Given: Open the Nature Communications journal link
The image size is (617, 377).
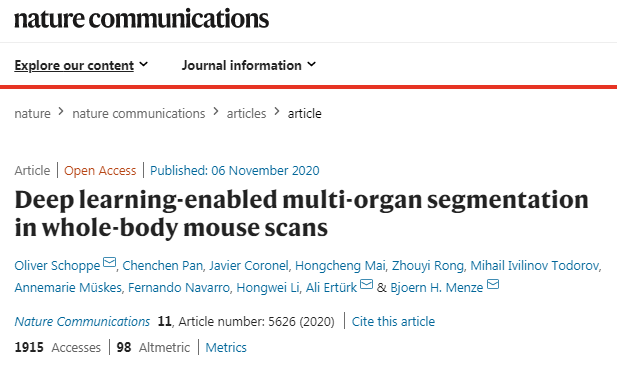Looking at the screenshot, I should pyautogui.click(x=82, y=322).
